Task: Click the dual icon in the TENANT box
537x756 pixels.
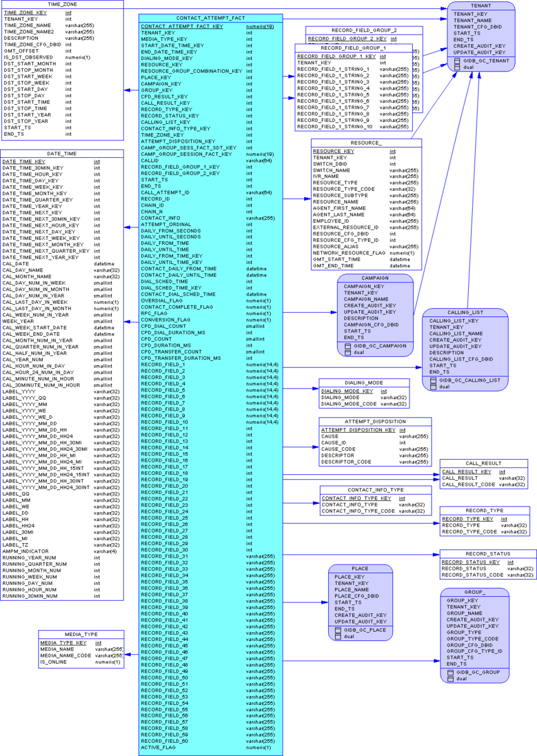Action: click(457, 67)
